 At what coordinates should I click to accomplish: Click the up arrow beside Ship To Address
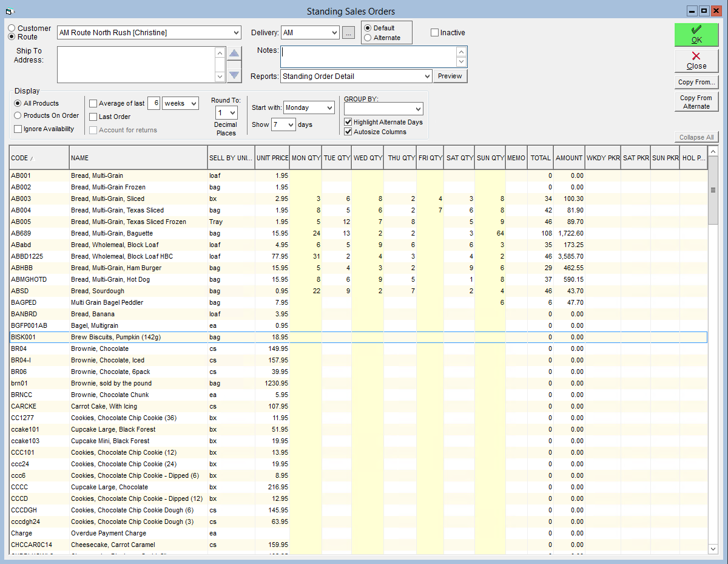[234, 55]
